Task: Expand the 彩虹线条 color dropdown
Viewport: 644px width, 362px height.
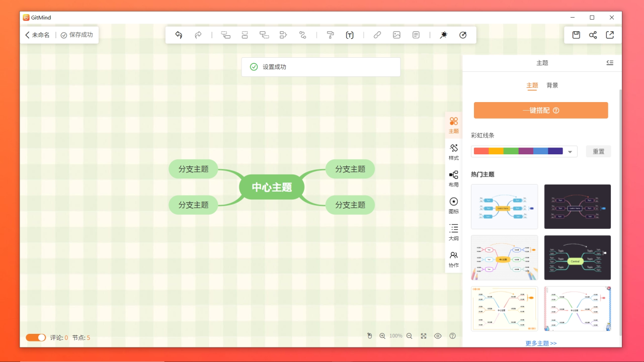Action: [x=569, y=151]
